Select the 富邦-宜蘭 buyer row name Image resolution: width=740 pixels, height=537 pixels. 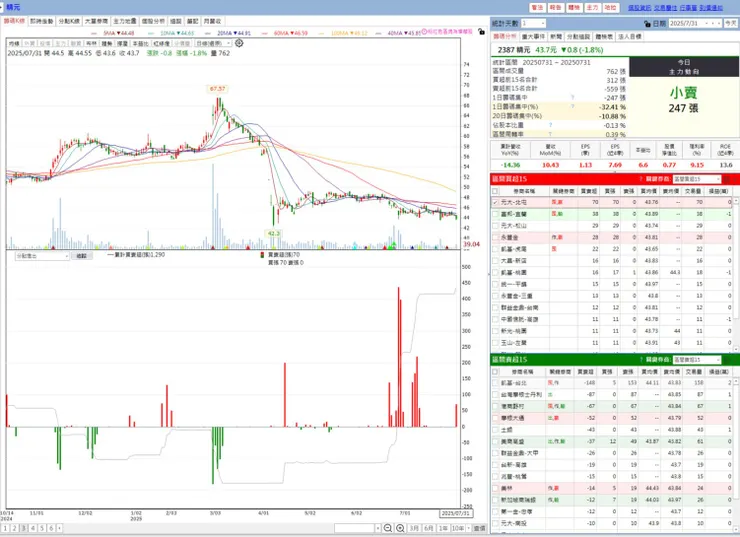point(513,214)
